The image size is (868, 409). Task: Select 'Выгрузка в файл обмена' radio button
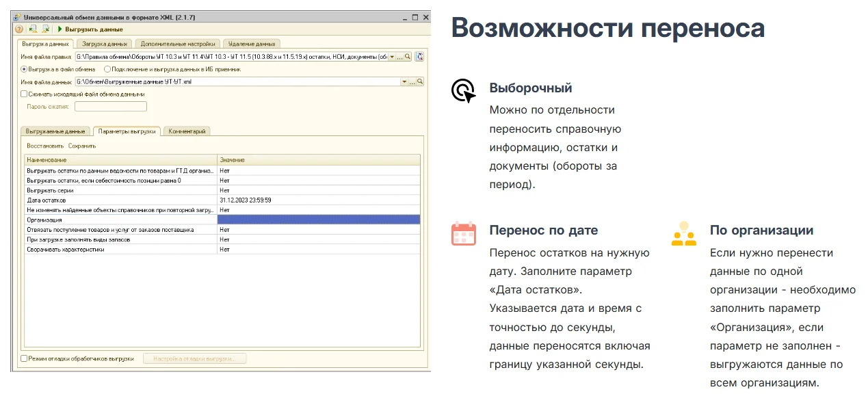click(24, 69)
